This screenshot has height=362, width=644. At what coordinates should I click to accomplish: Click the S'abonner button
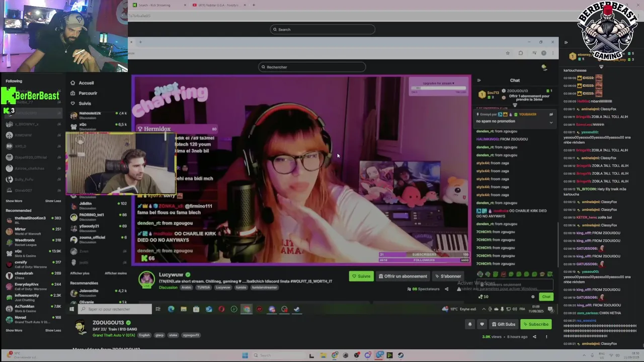448,276
